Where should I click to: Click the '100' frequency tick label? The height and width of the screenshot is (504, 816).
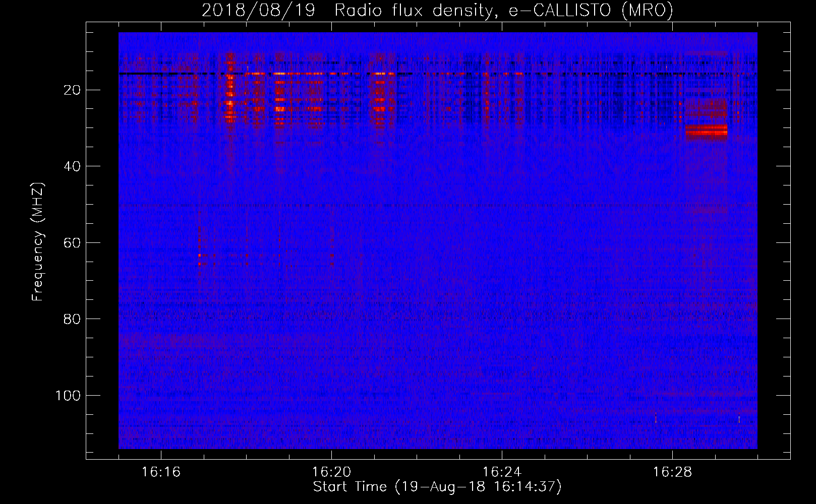[68, 396]
